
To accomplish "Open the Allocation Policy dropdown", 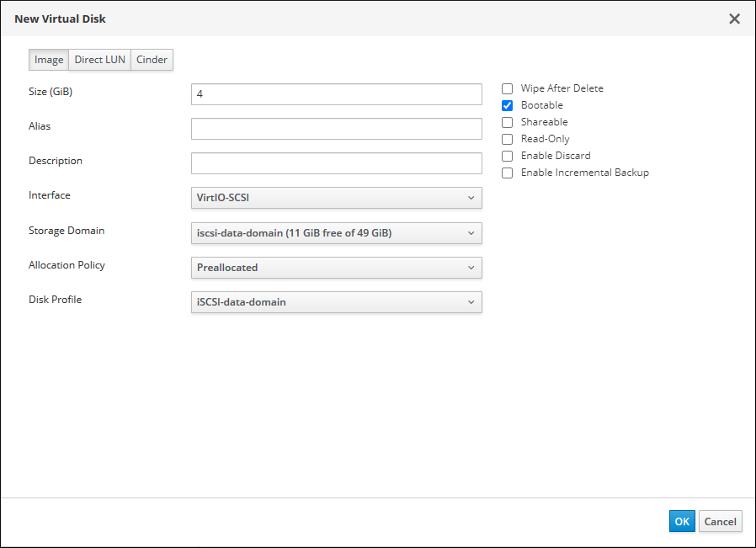I will click(337, 268).
